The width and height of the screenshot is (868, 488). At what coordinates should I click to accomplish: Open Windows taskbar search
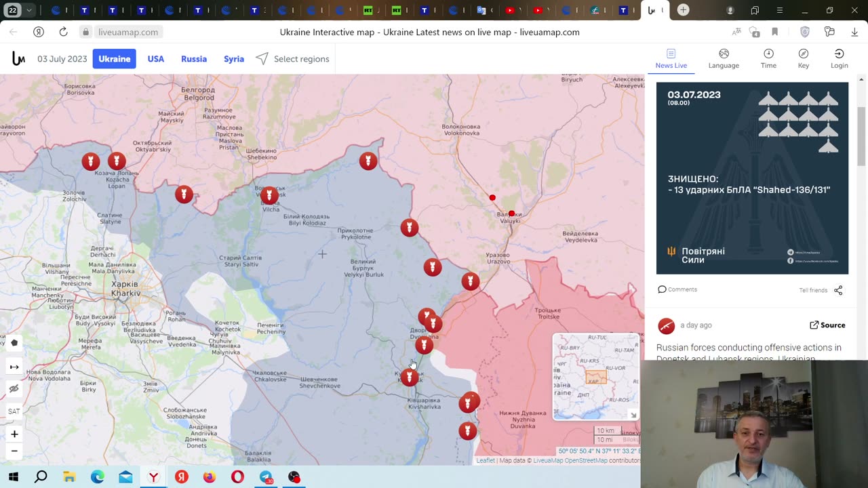(x=41, y=477)
